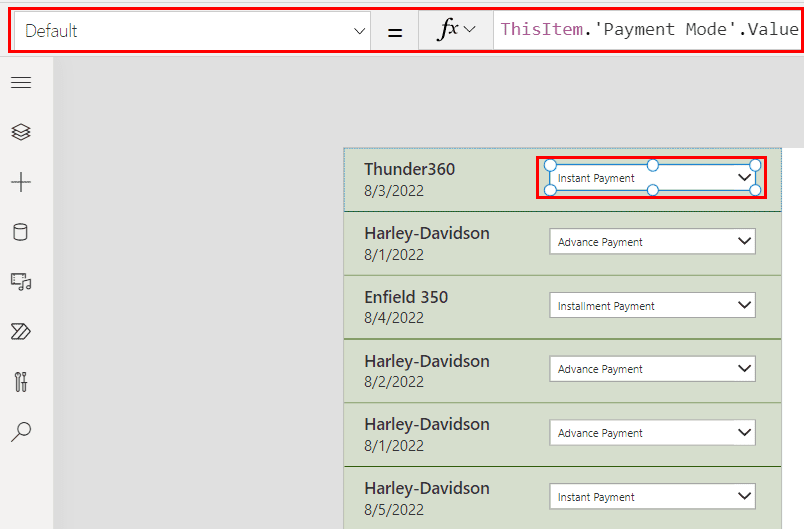804x529 pixels.
Task: Open the Default property dropdown
Action: pyautogui.click(x=192, y=31)
